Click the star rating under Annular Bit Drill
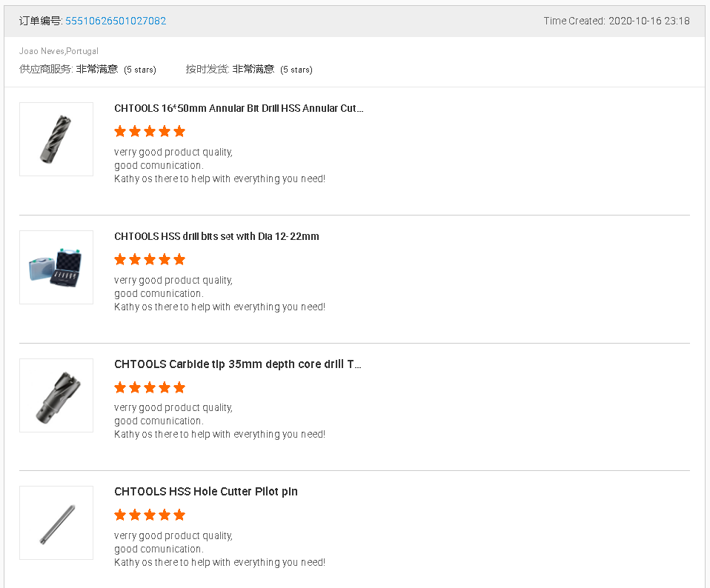This screenshot has height=588, width=710. click(x=150, y=132)
